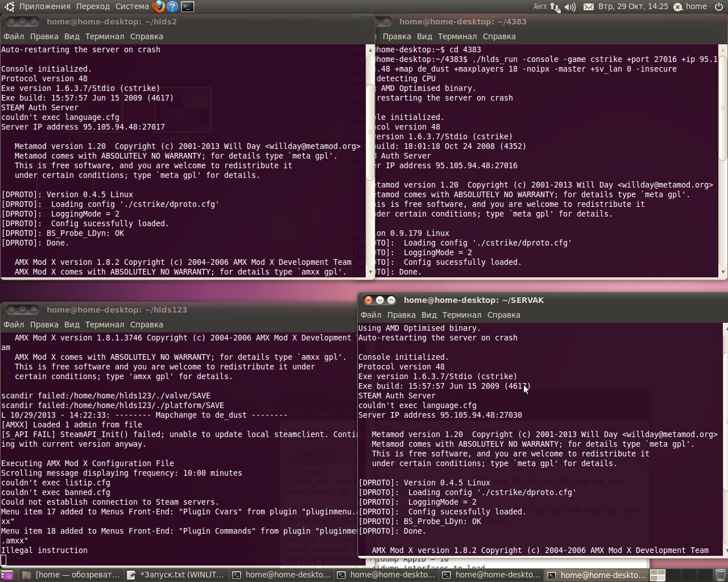This screenshot has width=728, height=582.
Task: Open Справка menu in the 4383 terminal
Action: pyautogui.click(x=499, y=36)
